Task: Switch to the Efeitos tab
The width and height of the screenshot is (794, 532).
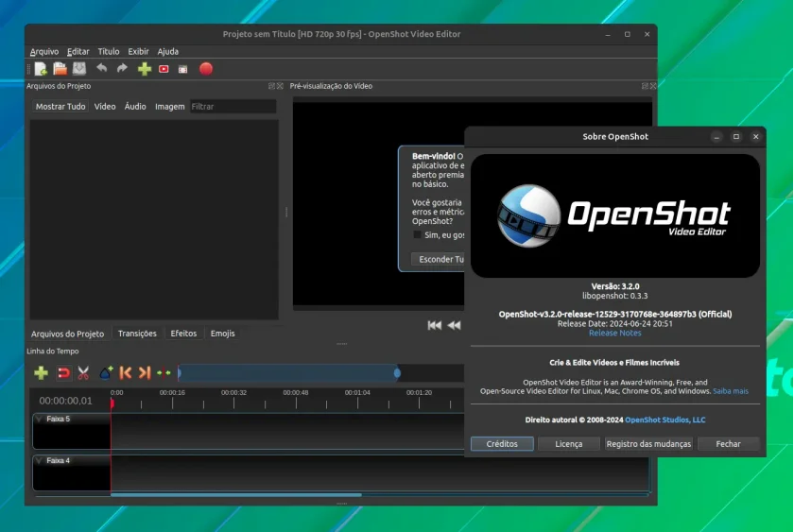Action: click(183, 334)
